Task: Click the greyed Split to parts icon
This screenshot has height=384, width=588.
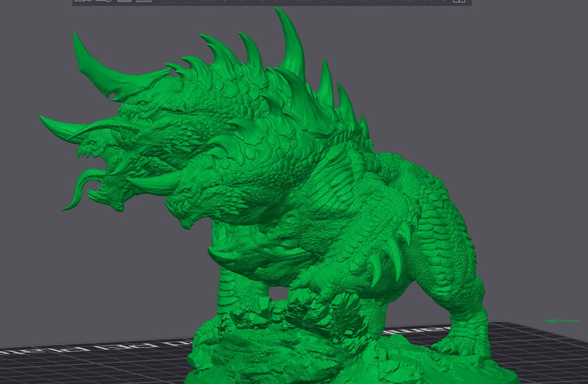Action: point(189,1)
